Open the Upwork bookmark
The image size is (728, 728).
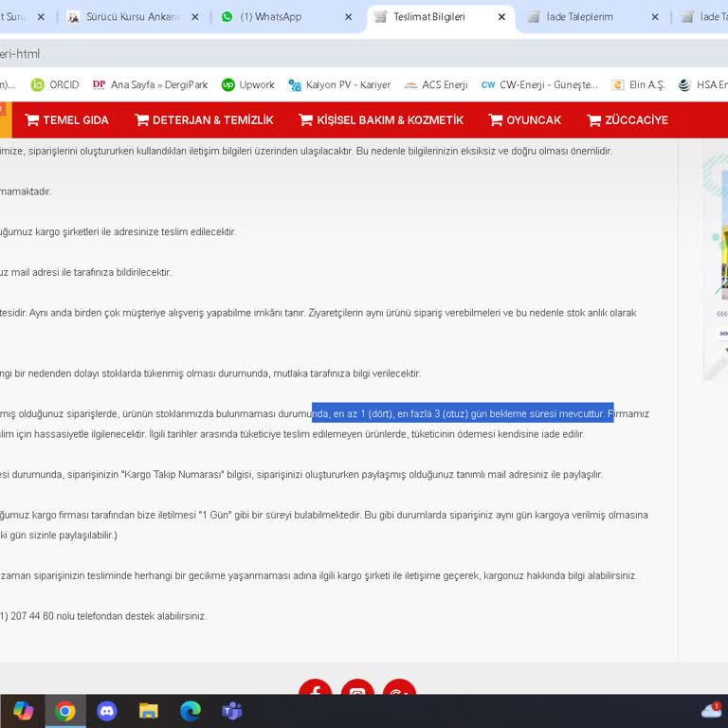click(248, 85)
